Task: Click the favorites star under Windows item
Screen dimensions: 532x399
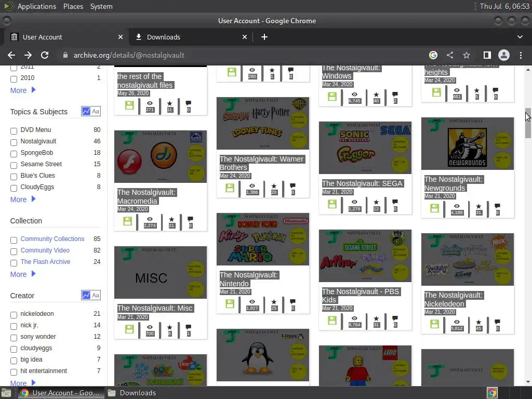Action: (376, 95)
